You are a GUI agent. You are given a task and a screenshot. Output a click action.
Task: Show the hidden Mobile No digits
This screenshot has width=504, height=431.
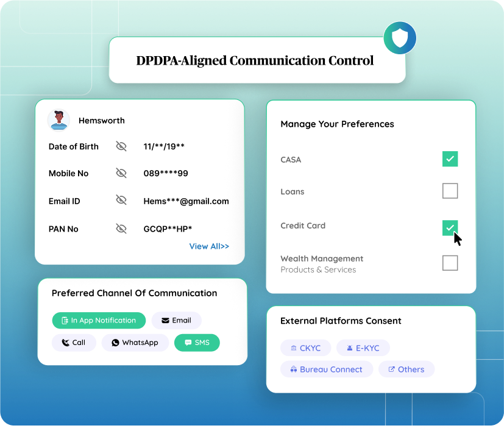(121, 173)
